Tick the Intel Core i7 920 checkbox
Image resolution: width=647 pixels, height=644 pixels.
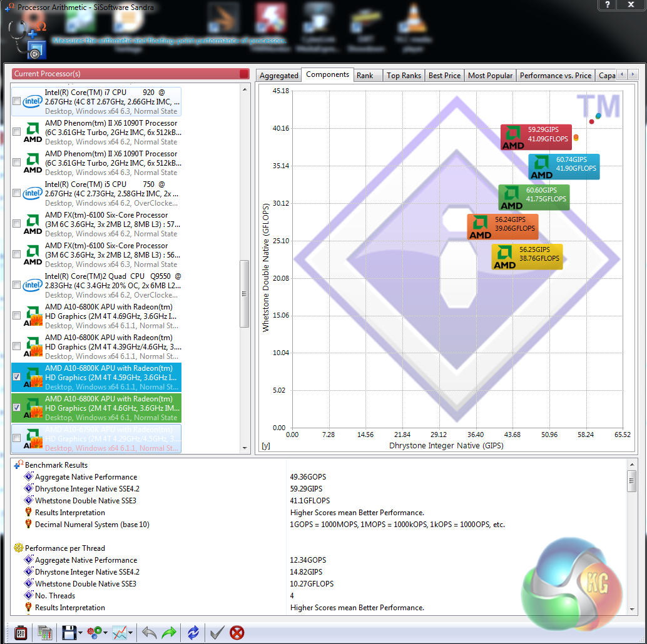click(x=16, y=101)
